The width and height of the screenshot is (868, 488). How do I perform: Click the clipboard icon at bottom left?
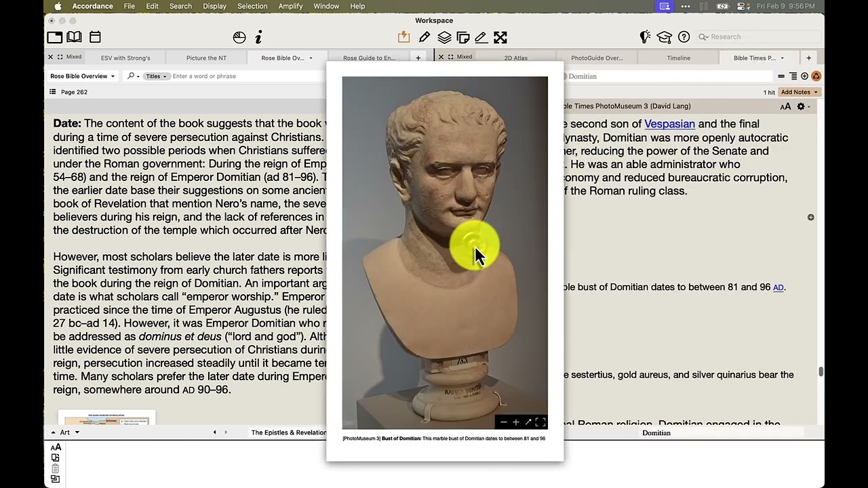[x=55, y=468]
